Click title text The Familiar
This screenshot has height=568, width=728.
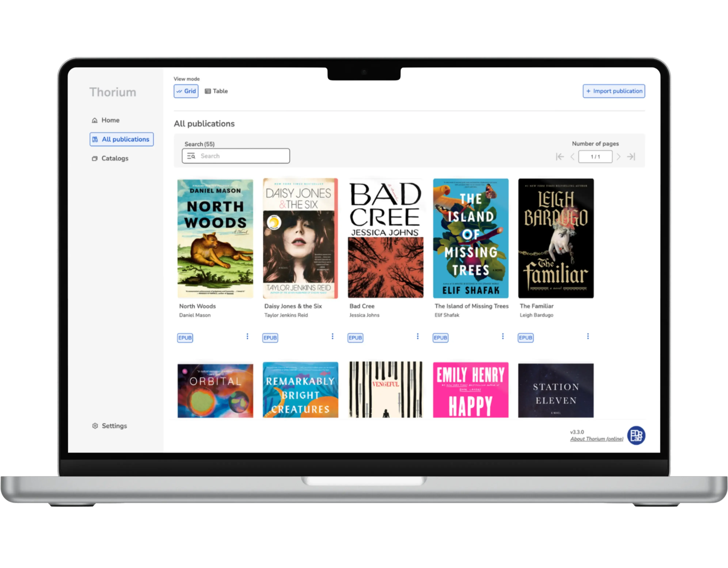[536, 306]
